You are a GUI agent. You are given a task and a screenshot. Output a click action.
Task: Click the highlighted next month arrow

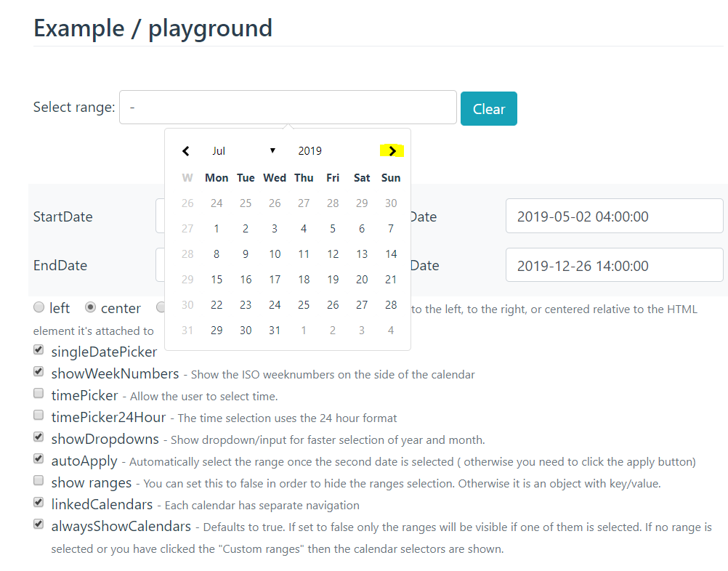(392, 150)
